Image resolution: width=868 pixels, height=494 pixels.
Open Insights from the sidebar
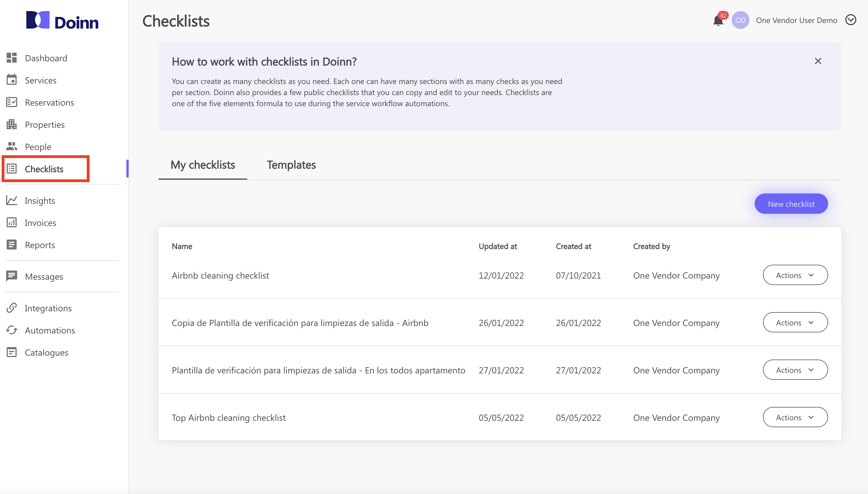pyautogui.click(x=40, y=200)
